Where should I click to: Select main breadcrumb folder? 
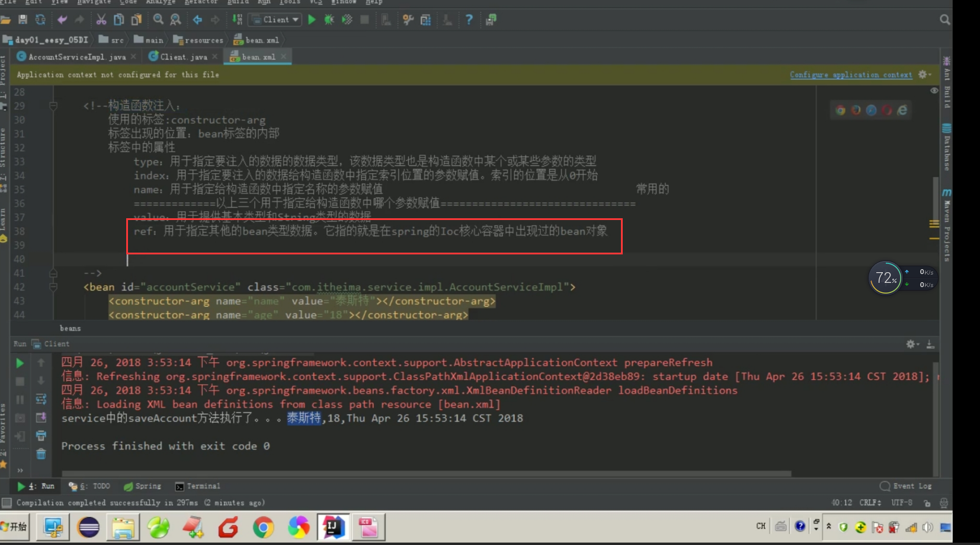pyautogui.click(x=148, y=40)
